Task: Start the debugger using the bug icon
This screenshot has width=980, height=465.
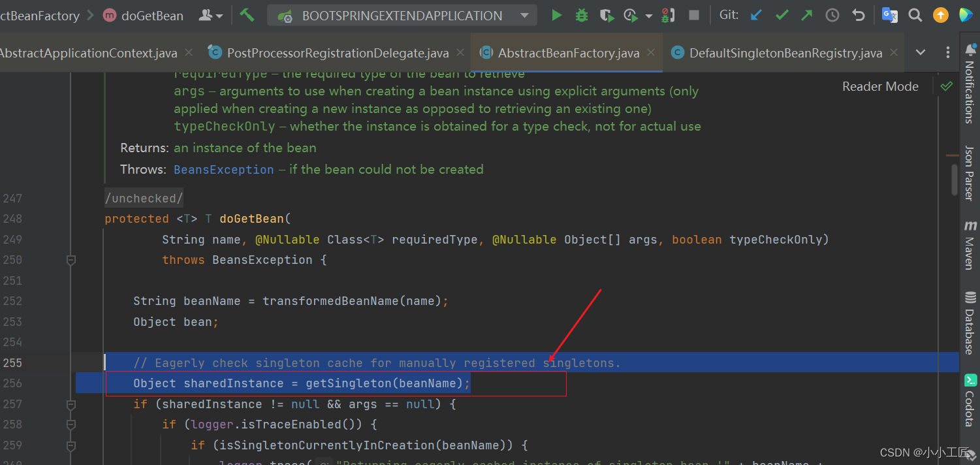Action: pos(581,15)
